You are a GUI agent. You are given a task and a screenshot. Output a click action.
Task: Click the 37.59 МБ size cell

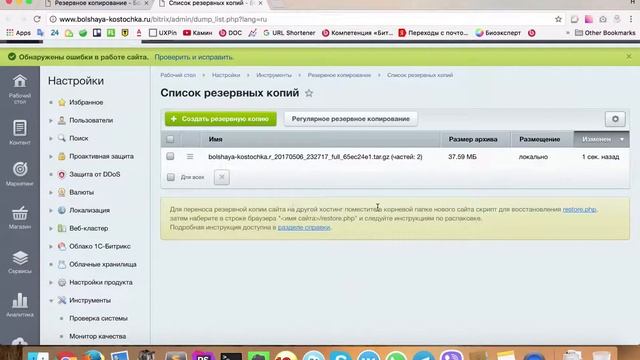click(x=462, y=157)
